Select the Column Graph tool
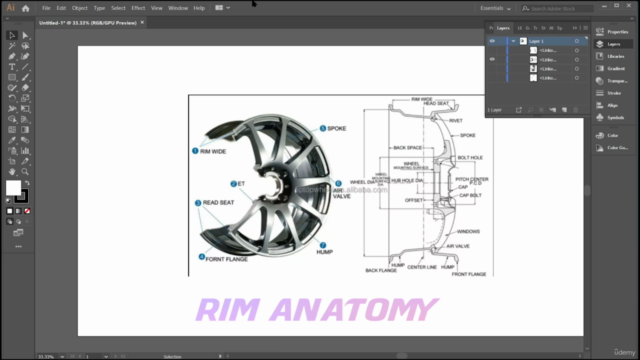Screen dimensions: 640x360 [25, 151]
